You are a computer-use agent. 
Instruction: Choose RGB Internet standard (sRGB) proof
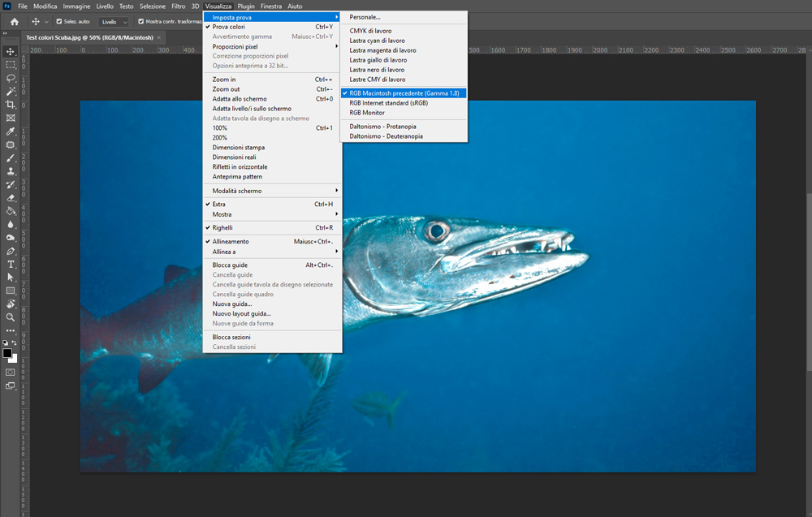[x=388, y=103]
